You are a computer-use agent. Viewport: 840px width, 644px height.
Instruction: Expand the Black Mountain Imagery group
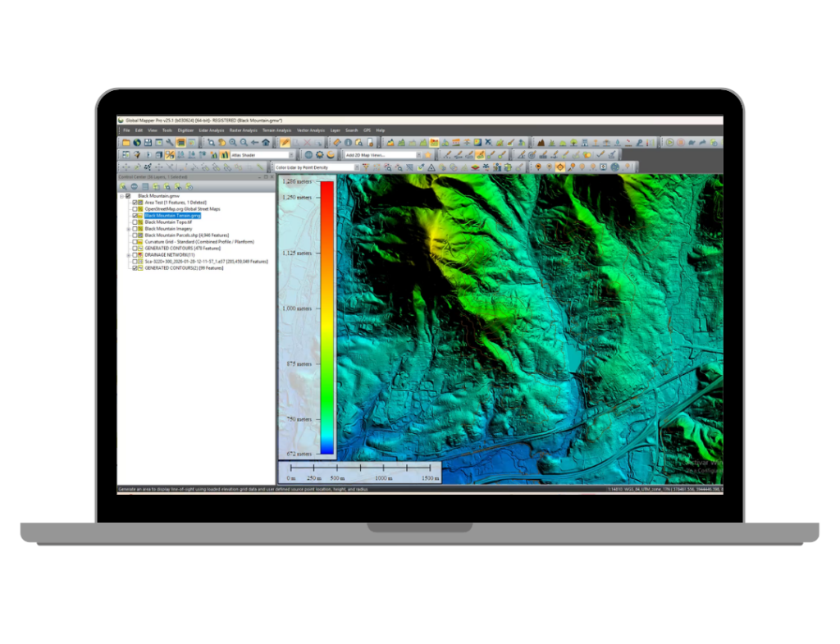click(129, 229)
